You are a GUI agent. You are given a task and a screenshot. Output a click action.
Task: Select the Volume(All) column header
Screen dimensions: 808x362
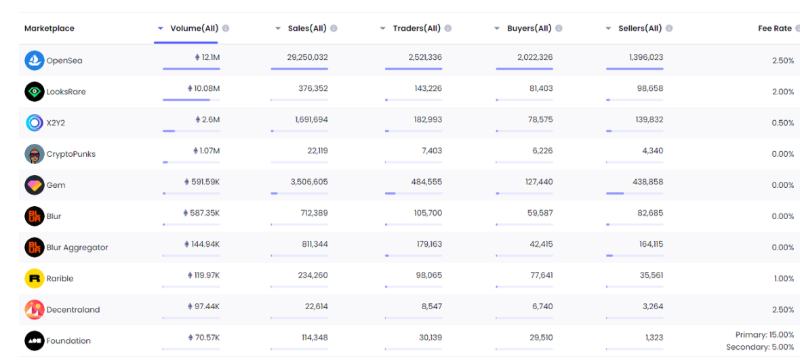194,28
